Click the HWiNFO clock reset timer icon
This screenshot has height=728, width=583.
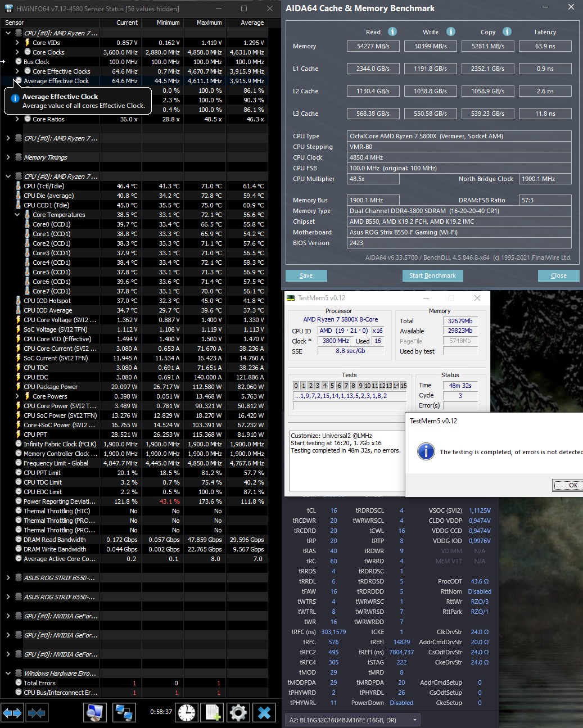pos(186,713)
